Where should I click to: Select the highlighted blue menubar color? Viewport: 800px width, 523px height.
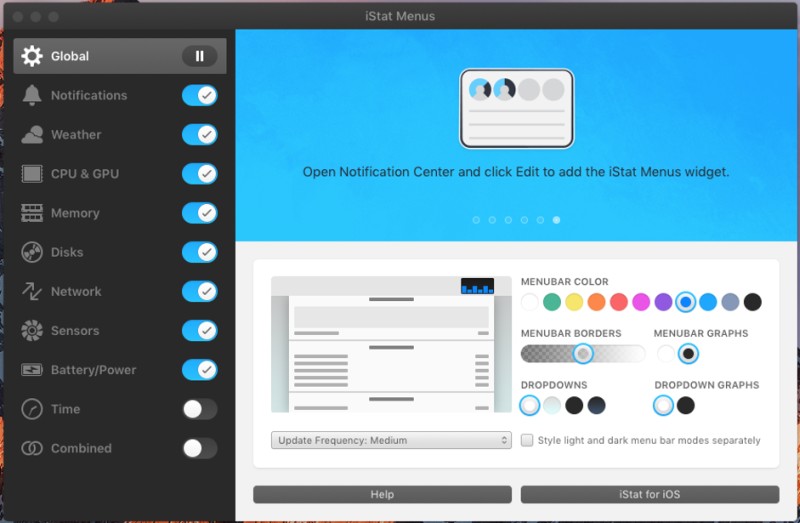[686, 302]
